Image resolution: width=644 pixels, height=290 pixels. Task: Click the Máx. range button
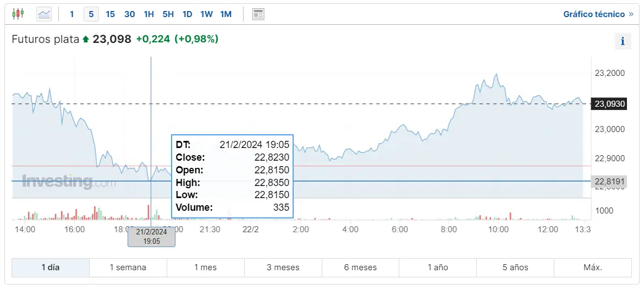[x=593, y=267]
